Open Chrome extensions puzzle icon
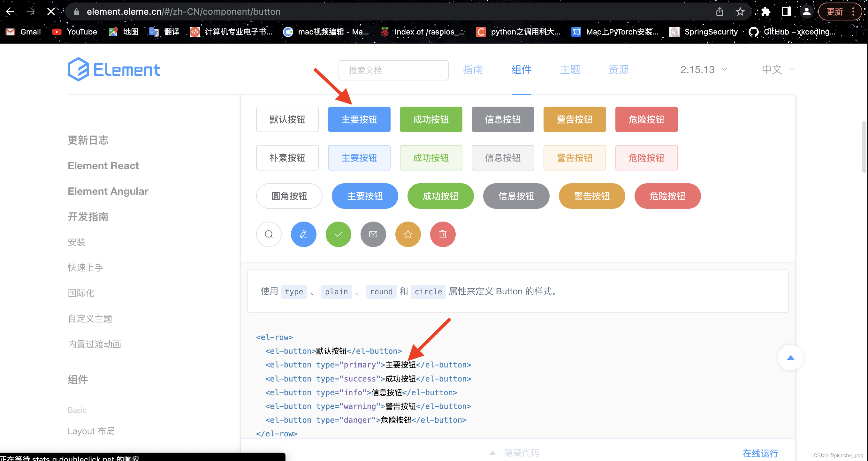Screen dimensions: 868x461 (765, 12)
